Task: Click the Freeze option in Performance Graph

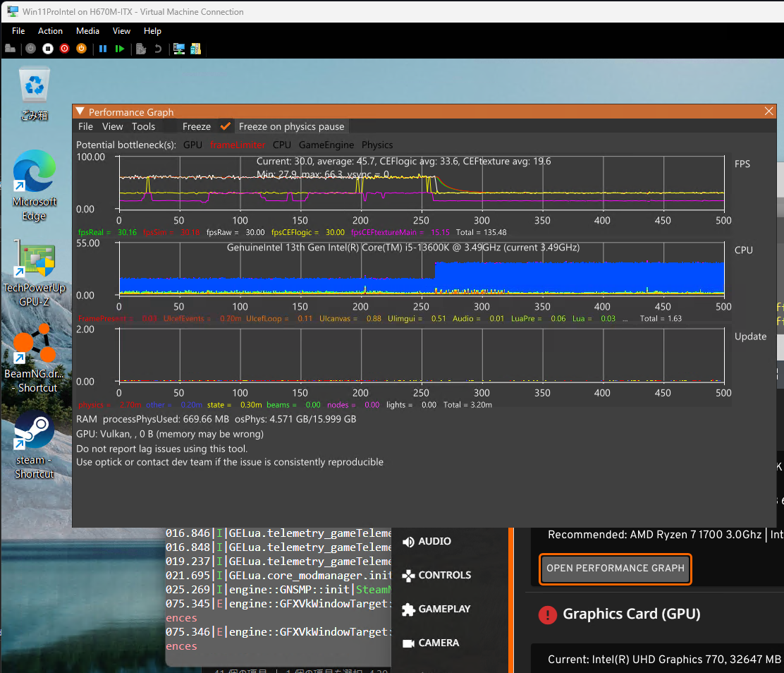Action: [x=197, y=126]
